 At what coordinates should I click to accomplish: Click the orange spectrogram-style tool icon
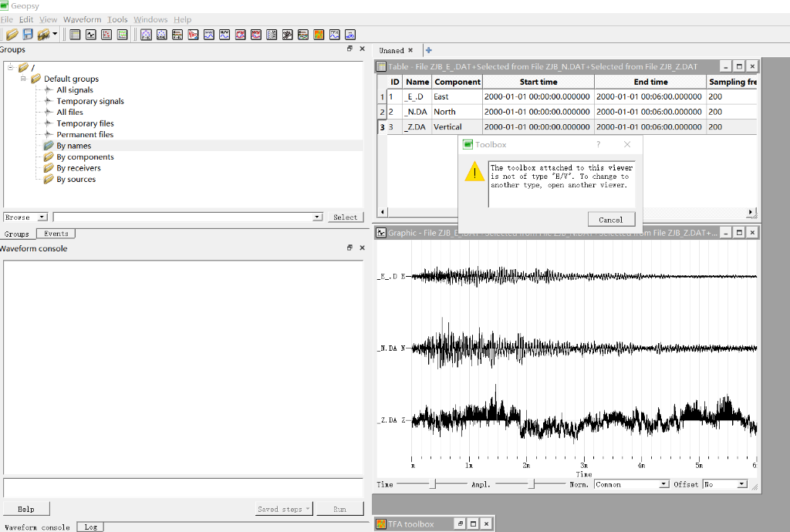tap(319, 35)
